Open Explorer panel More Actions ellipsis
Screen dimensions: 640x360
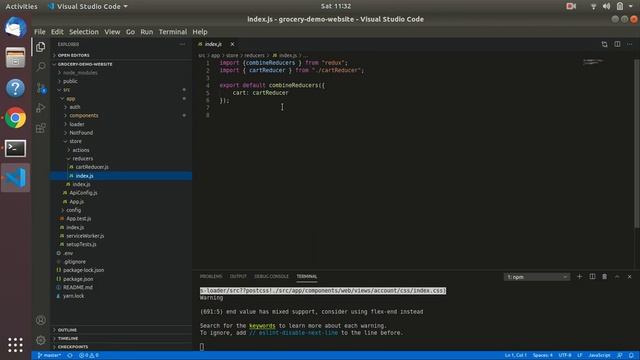pos(182,44)
